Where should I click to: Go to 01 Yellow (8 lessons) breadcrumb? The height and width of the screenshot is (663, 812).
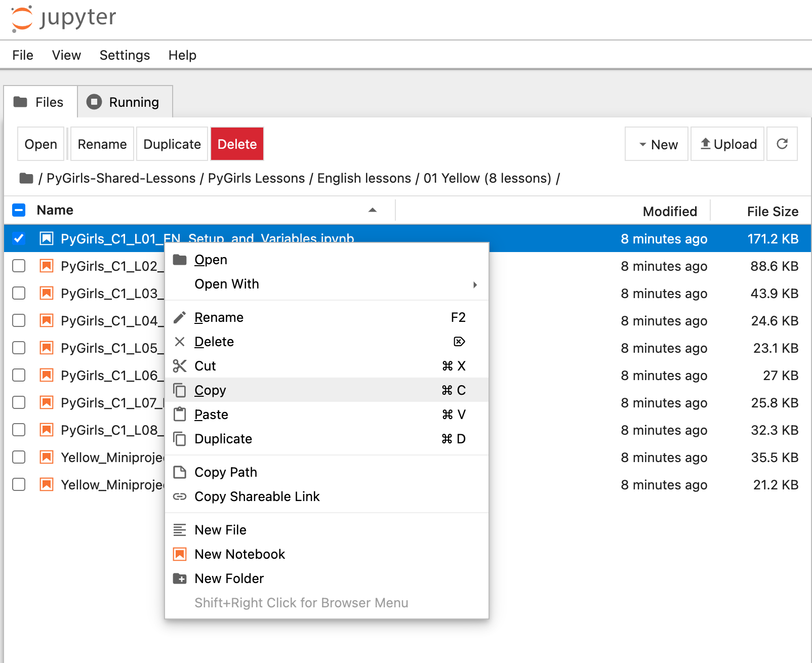point(488,178)
